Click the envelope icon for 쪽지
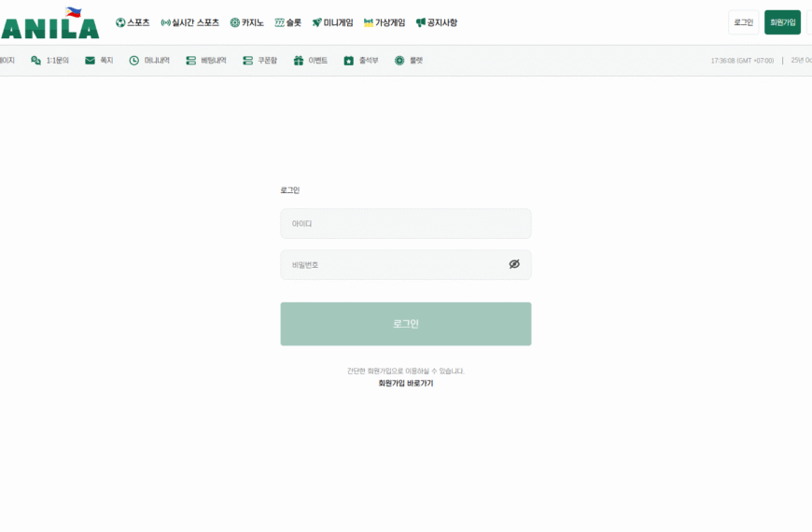This screenshot has height=532, width=812. pyautogui.click(x=91, y=61)
